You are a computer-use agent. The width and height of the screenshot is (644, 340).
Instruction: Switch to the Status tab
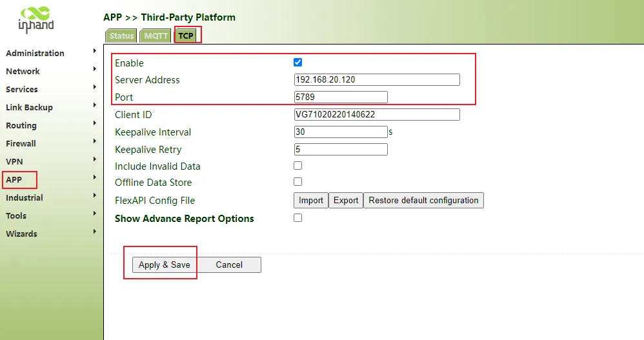pos(121,35)
